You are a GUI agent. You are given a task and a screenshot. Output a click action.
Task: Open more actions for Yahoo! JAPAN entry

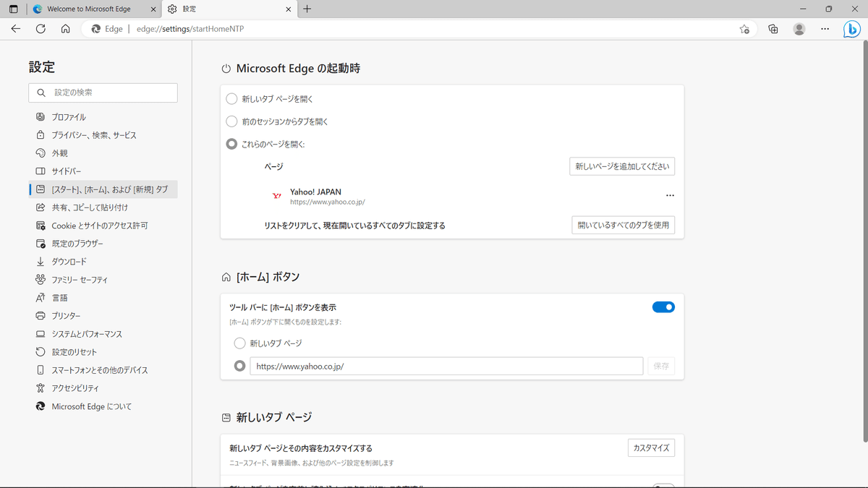pyautogui.click(x=670, y=196)
